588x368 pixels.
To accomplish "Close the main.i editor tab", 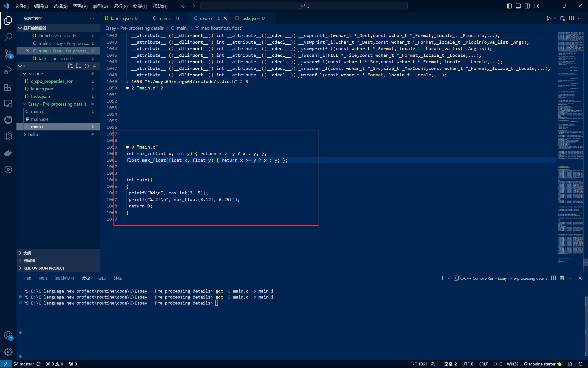I will [225, 18].
